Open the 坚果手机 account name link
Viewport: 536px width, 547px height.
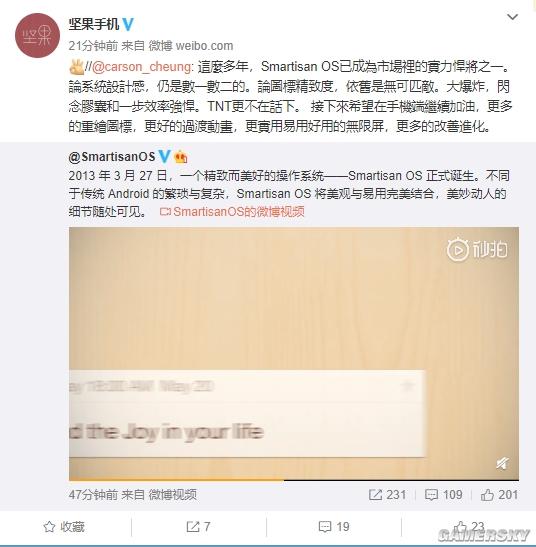[x=94, y=24]
